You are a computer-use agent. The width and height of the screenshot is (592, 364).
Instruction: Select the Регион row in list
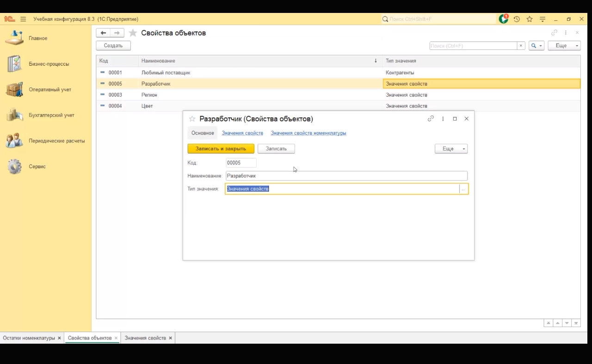tap(149, 95)
